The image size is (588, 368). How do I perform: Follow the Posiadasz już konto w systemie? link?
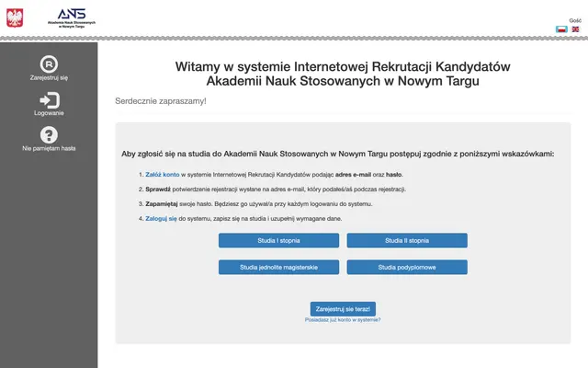click(343, 320)
